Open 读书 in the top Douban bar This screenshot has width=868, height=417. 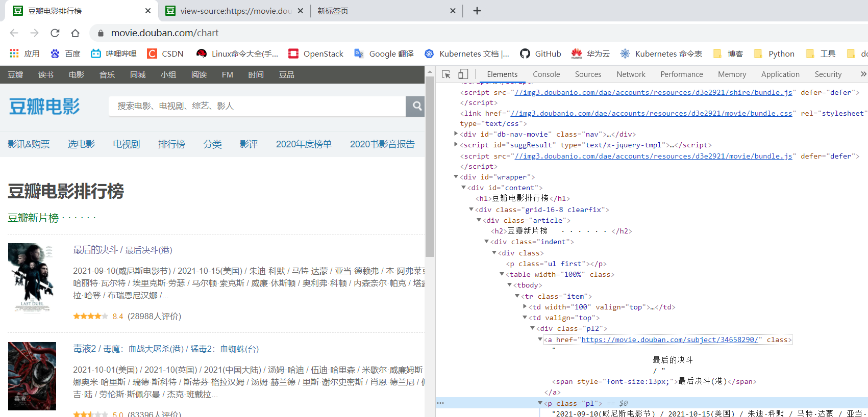click(46, 75)
